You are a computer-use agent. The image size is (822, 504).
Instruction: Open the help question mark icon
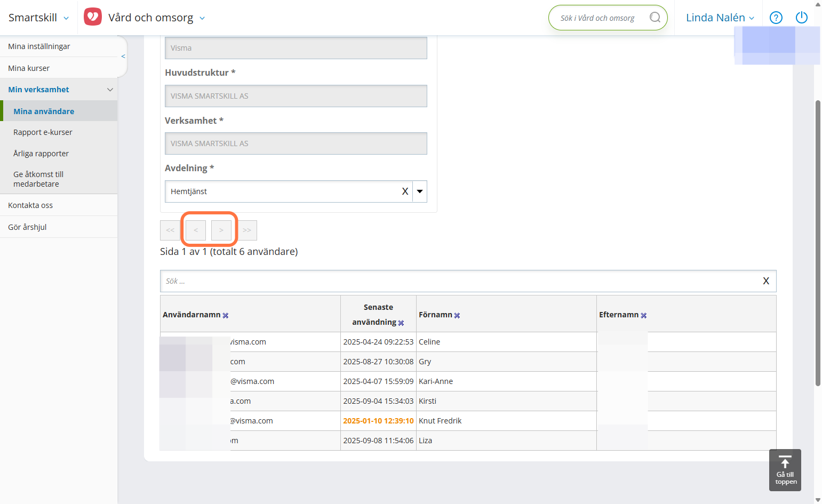pyautogui.click(x=776, y=18)
